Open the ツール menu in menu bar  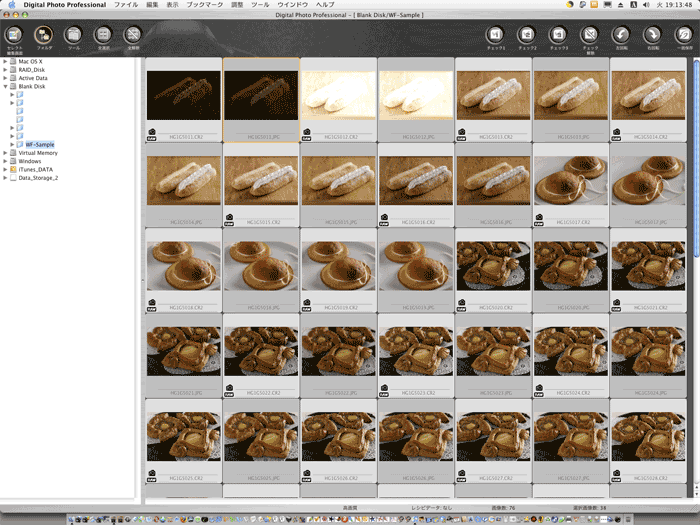pos(260,4)
